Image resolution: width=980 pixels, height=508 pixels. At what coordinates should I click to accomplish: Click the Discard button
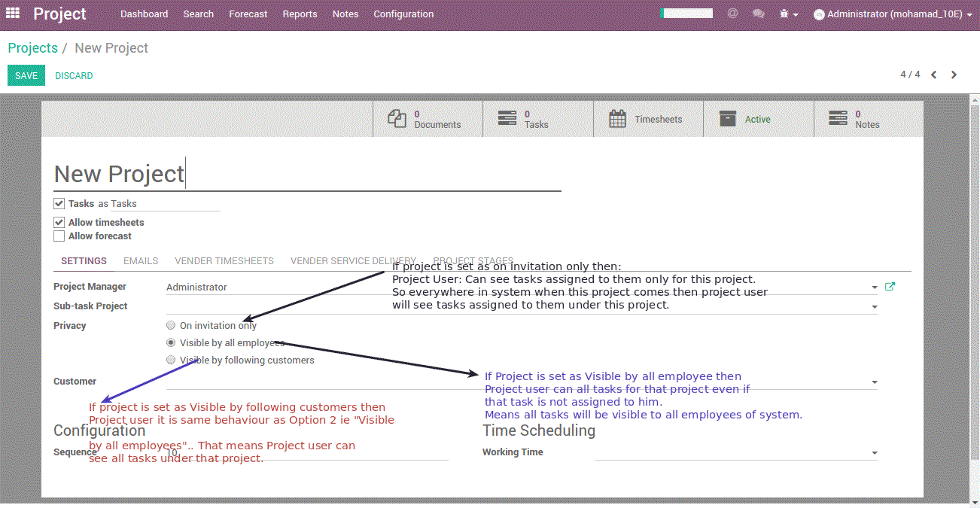point(74,75)
